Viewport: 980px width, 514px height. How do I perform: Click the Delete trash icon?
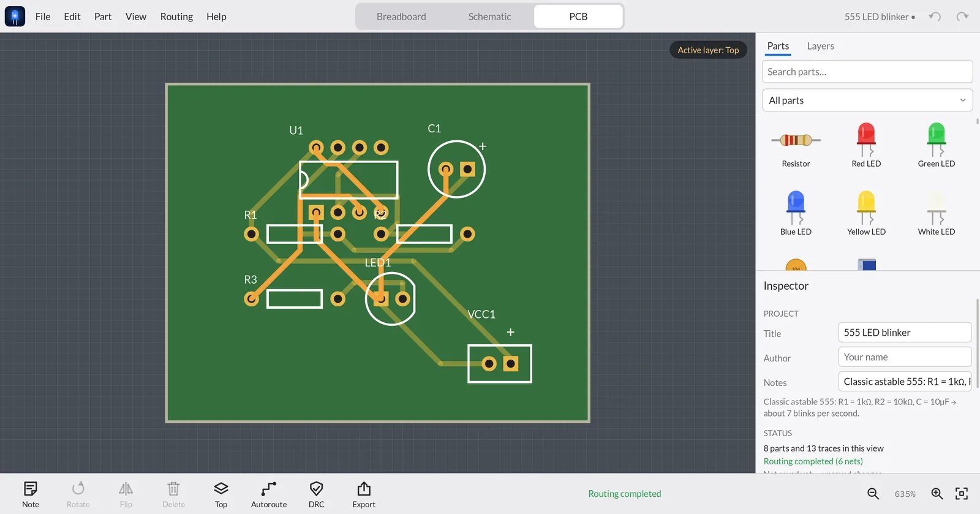coord(173,488)
